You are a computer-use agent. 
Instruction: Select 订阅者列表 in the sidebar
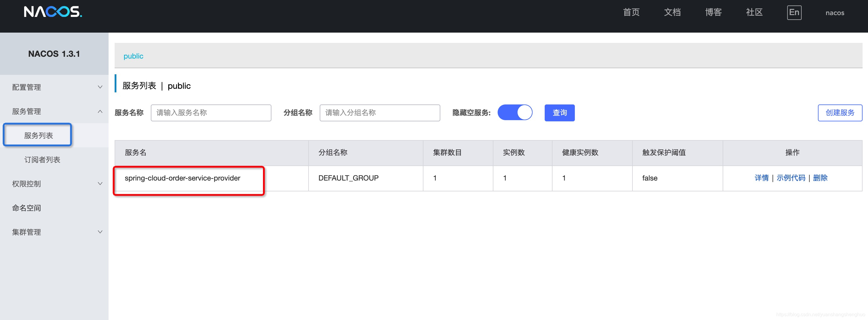[x=42, y=159]
